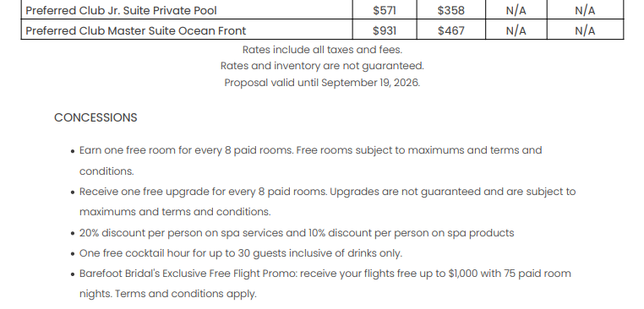The width and height of the screenshot is (644, 309).
Task: Click 'Rates and inventory are not guaranteed' line
Action: click(x=322, y=66)
